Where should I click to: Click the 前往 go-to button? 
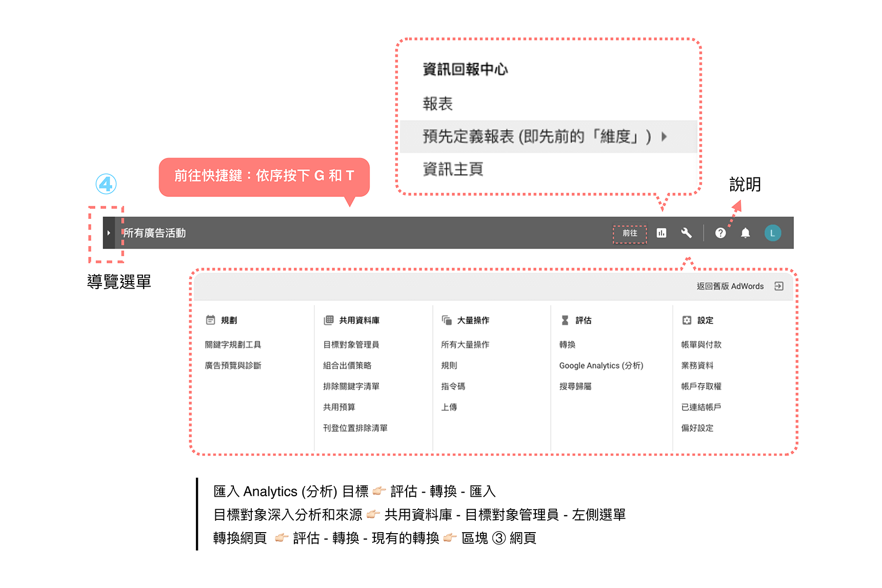tap(630, 233)
